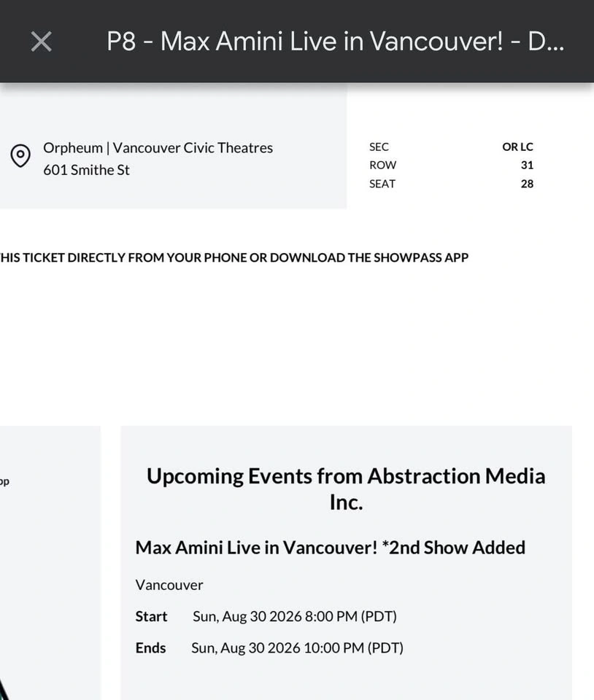Tap Upcoming Events from Abstraction Media heading
Viewport: 594px width, 700px height.
(x=346, y=489)
